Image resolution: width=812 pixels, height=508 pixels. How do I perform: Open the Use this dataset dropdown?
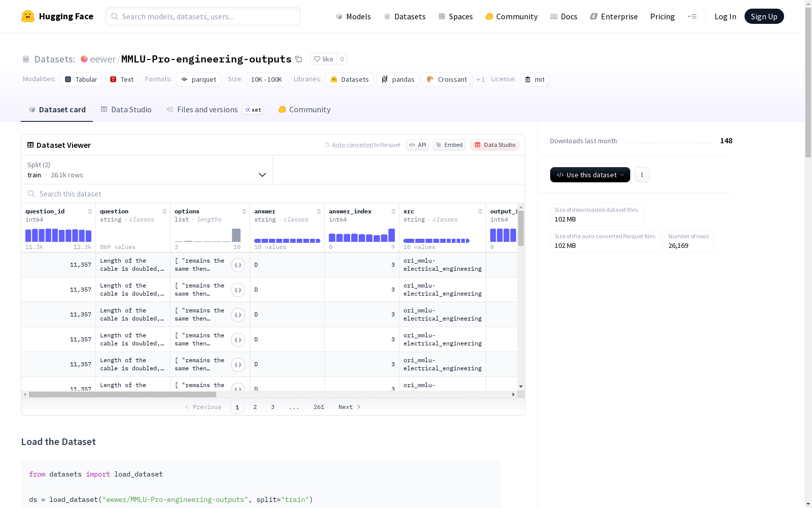point(590,175)
